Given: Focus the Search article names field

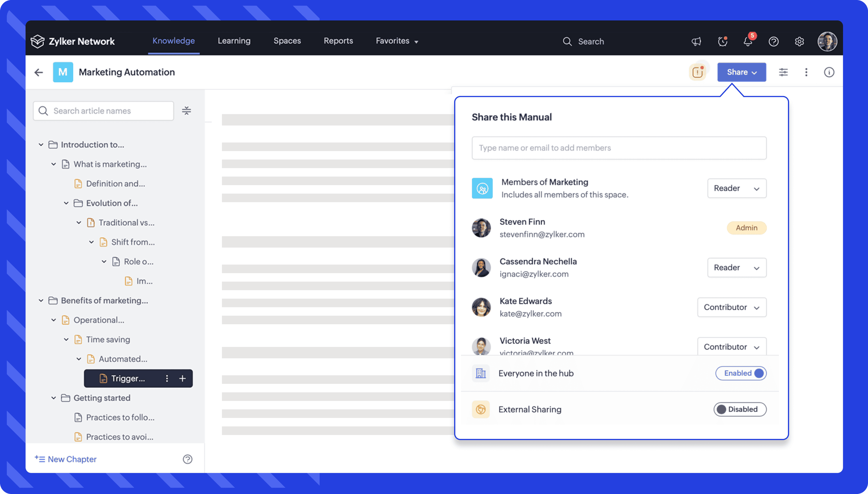Looking at the screenshot, I should [x=103, y=111].
